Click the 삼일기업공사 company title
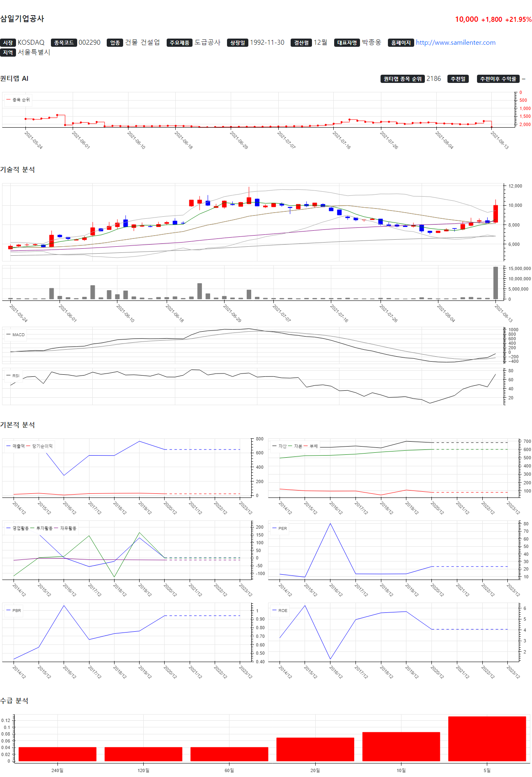 [x=22, y=18]
